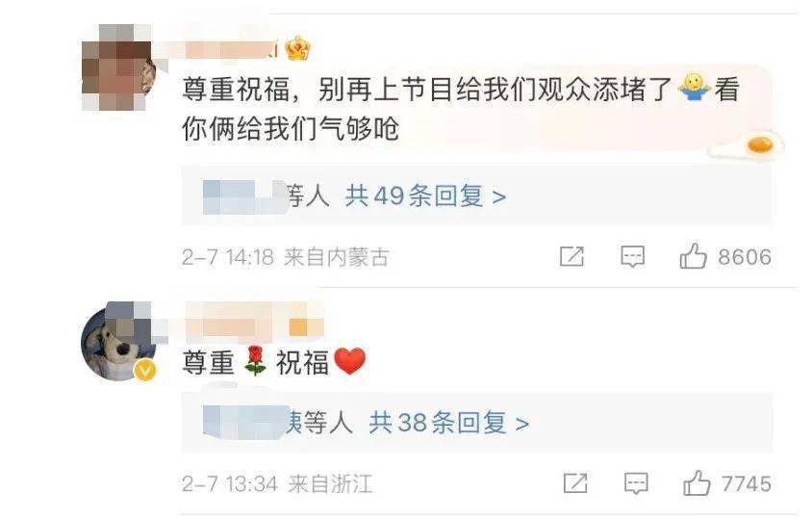This screenshot has width=812, height=520.
Task: Open the second commenter's blurred username
Action: [255, 325]
